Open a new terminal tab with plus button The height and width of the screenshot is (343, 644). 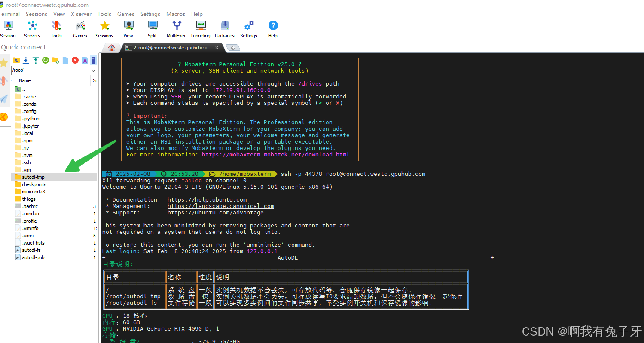coord(233,48)
